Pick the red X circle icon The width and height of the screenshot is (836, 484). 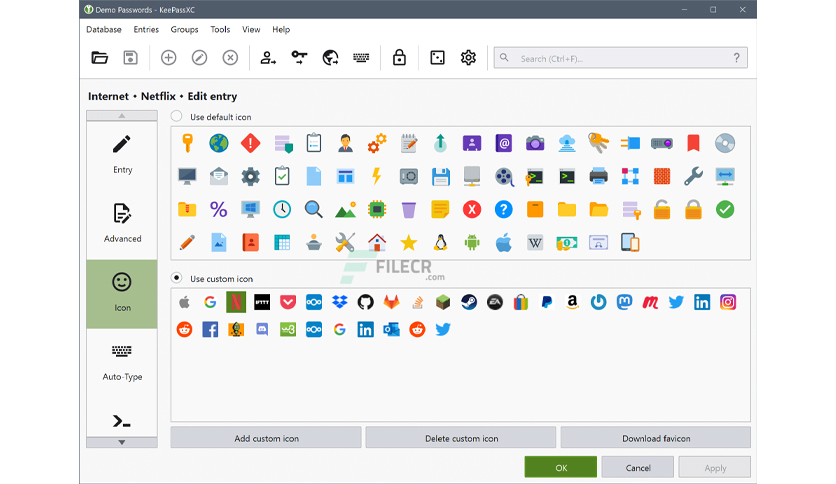point(472,209)
